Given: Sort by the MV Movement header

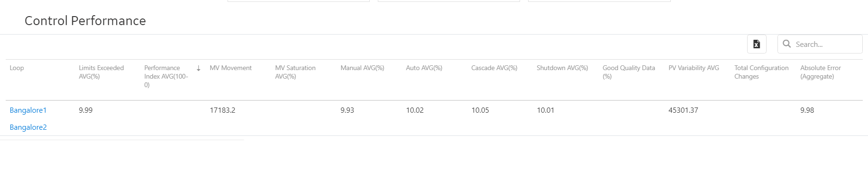Looking at the screenshot, I should 231,68.
